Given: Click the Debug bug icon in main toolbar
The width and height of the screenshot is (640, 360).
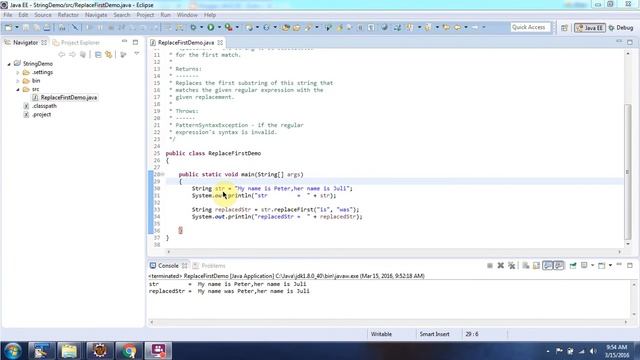Looking at the screenshot, I should click(193, 27).
